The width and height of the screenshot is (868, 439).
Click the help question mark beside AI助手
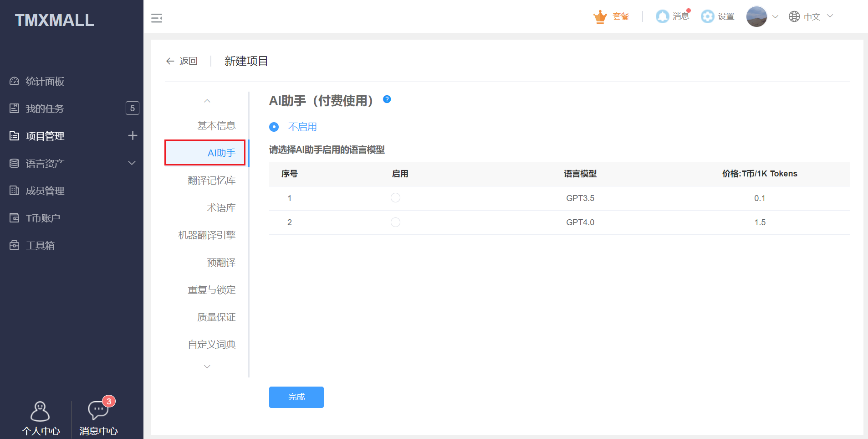tap(387, 99)
